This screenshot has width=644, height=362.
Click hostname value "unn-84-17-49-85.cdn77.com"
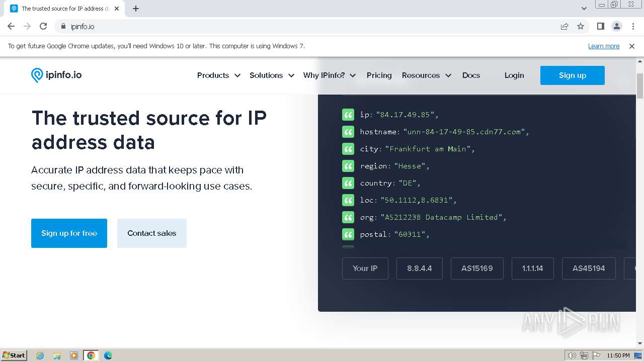pyautogui.click(x=464, y=132)
